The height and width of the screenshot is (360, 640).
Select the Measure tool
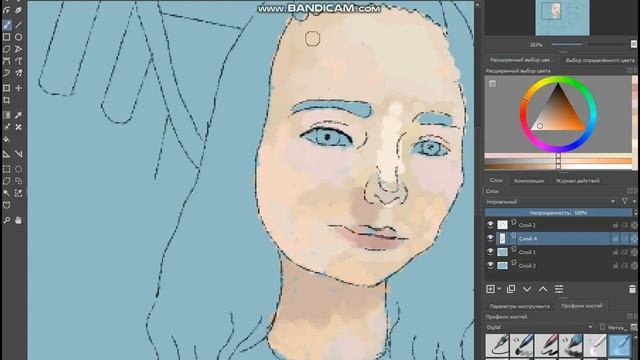pos(18,154)
